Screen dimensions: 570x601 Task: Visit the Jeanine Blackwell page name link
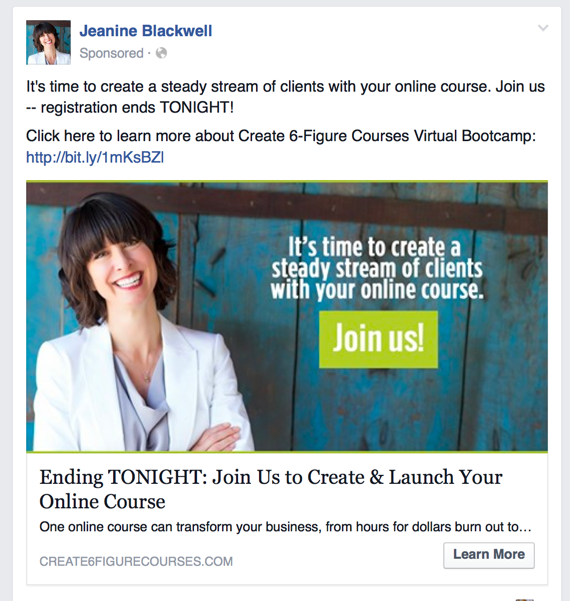click(146, 31)
